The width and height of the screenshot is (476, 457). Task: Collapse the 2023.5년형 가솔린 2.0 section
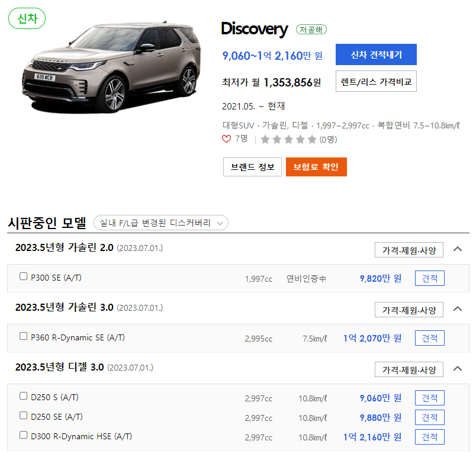[458, 249]
